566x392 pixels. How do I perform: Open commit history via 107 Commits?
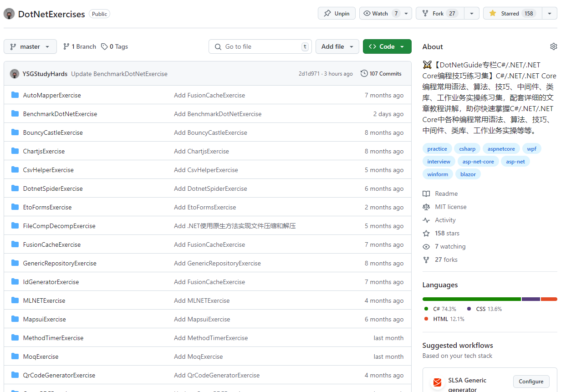click(381, 74)
